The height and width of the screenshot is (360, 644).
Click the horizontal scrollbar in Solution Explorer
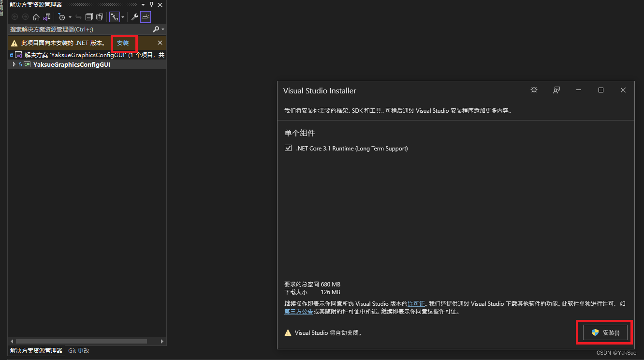(81, 341)
